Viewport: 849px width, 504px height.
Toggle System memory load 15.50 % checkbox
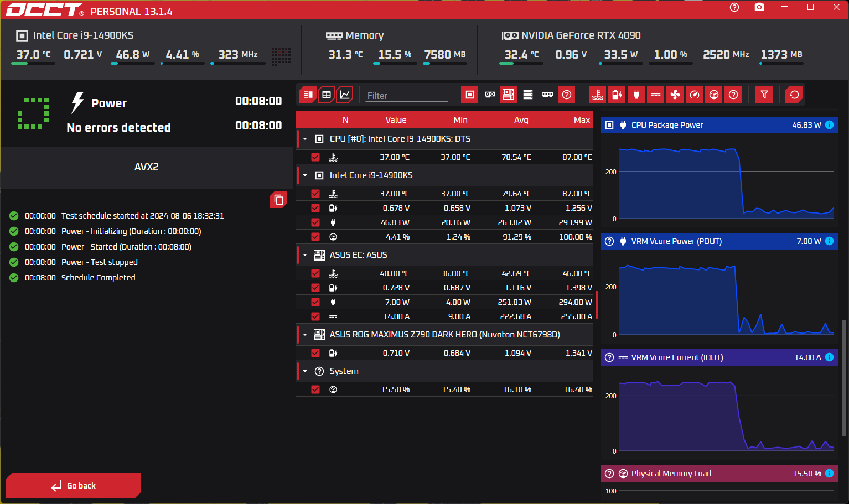point(315,389)
